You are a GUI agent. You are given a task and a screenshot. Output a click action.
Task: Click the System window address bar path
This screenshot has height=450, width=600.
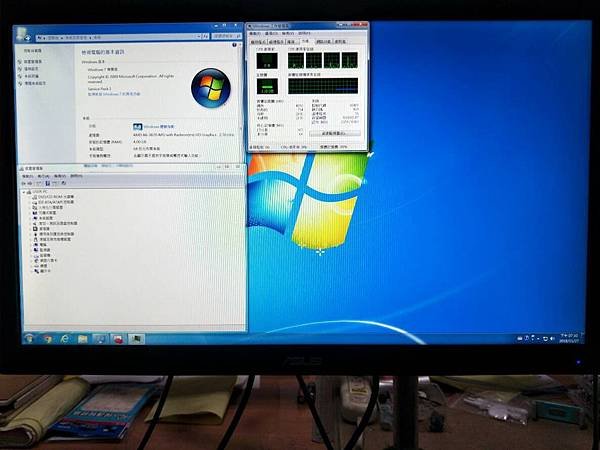click(x=119, y=38)
